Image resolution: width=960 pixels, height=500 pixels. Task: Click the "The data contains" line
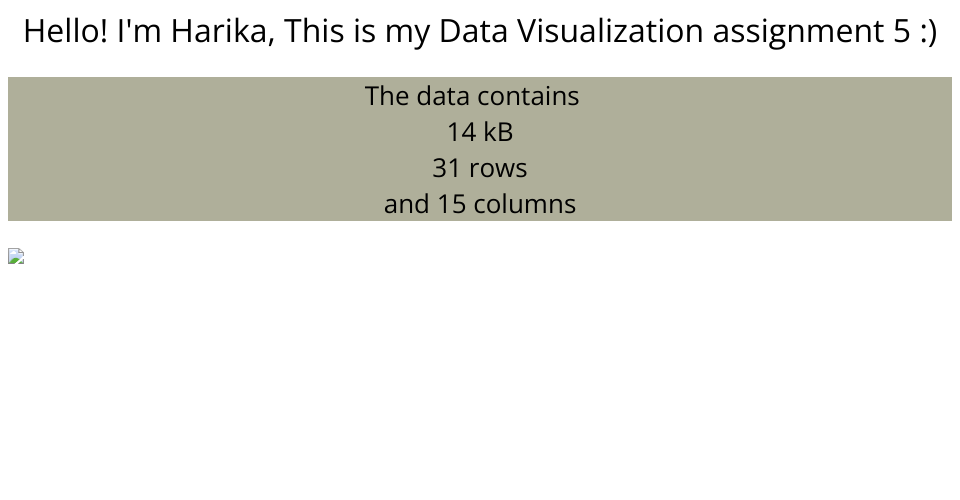tap(472, 96)
